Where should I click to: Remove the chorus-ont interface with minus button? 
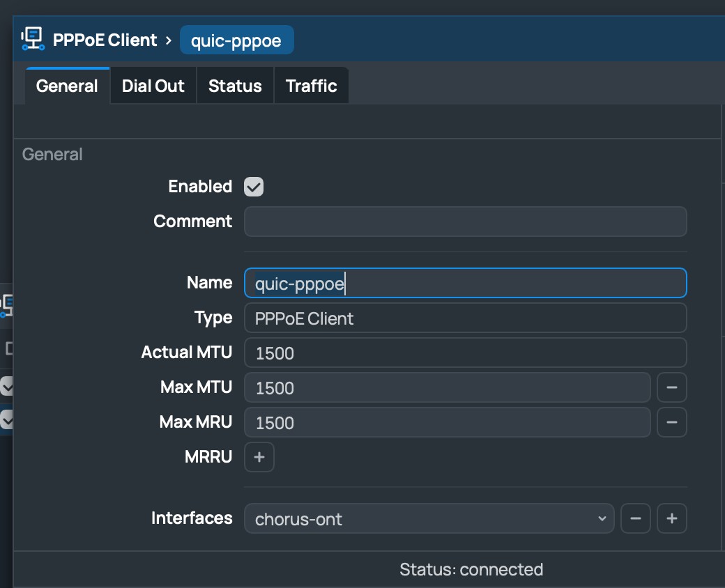point(635,518)
